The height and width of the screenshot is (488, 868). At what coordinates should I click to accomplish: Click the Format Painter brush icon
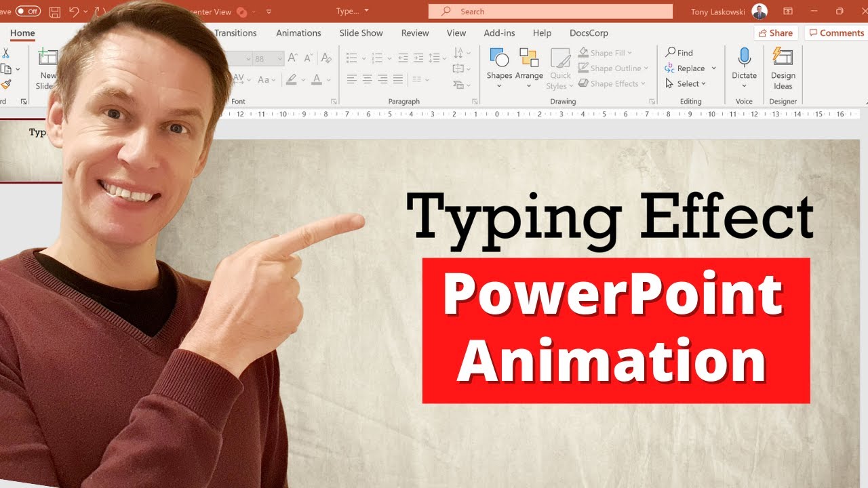[x=5, y=84]
